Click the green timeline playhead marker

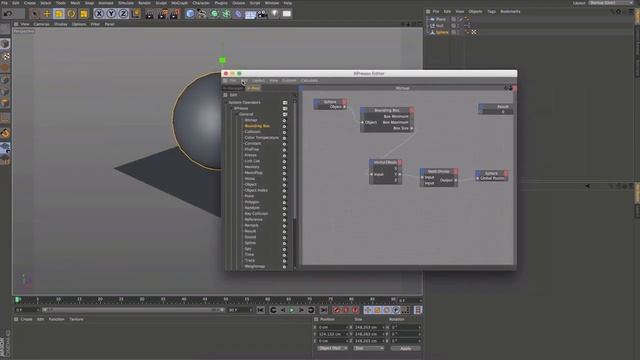[18, 300]
